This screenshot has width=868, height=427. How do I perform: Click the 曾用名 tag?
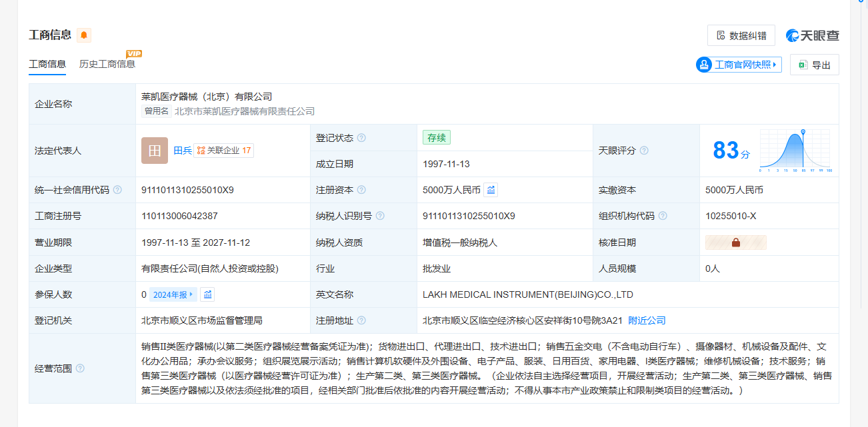(x=156, y=111)
